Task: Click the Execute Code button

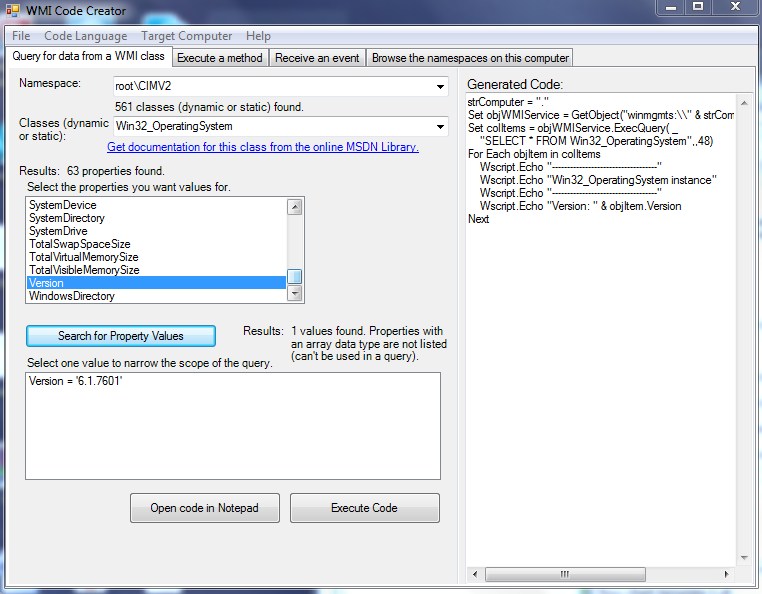Action: pyautogui.click(x=364, y=508)
